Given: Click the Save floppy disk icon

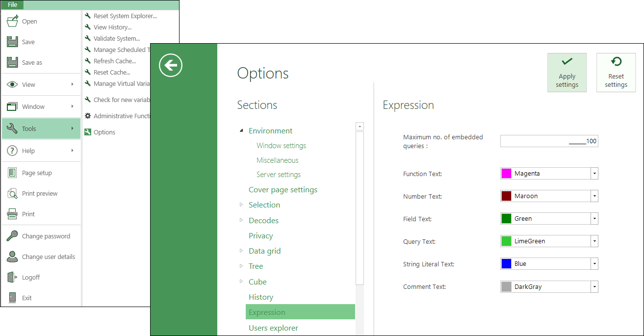Looking at the screenshot, I should (12, 42).
